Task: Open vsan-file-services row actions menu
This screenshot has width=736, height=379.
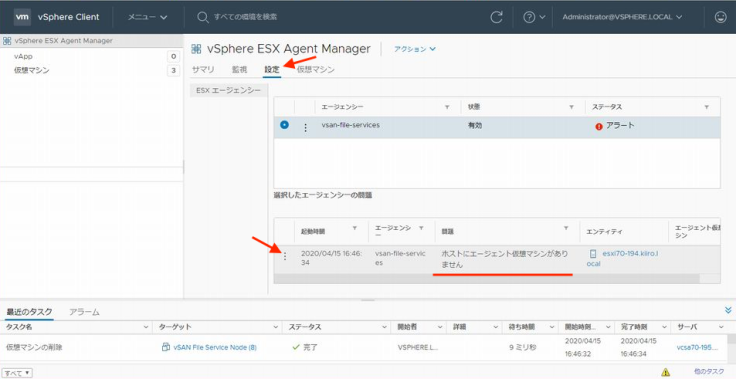Action: click(x=306, y=127)
